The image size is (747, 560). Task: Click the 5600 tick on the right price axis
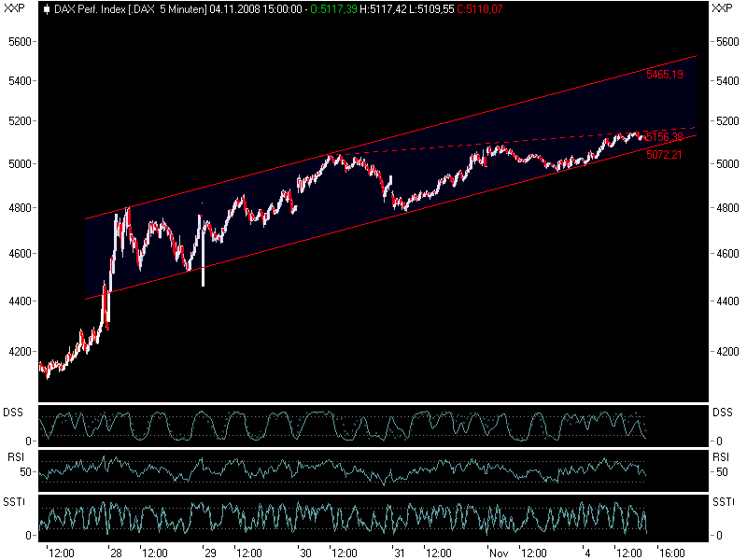coord(728,42)
